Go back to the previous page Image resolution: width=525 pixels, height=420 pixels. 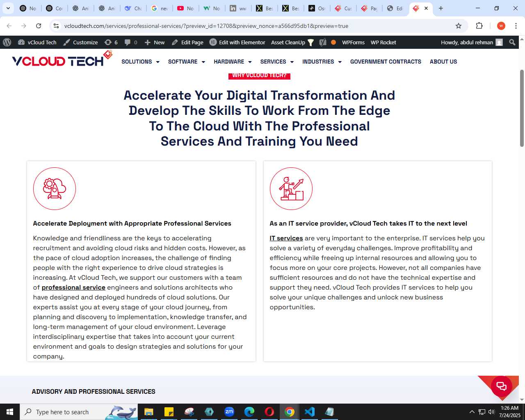(x=9, y=26)
